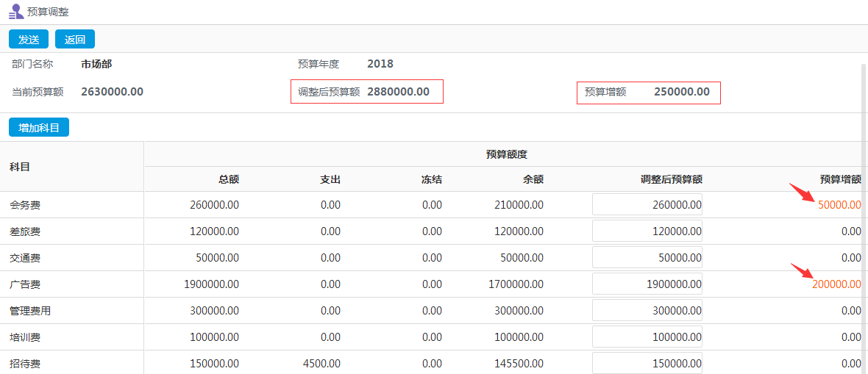Image resolution: width=868 pixels, height=374 pixels.
Task: Click the 调整后预算额 2880000.00 summary box
Action: coord(366,92)
